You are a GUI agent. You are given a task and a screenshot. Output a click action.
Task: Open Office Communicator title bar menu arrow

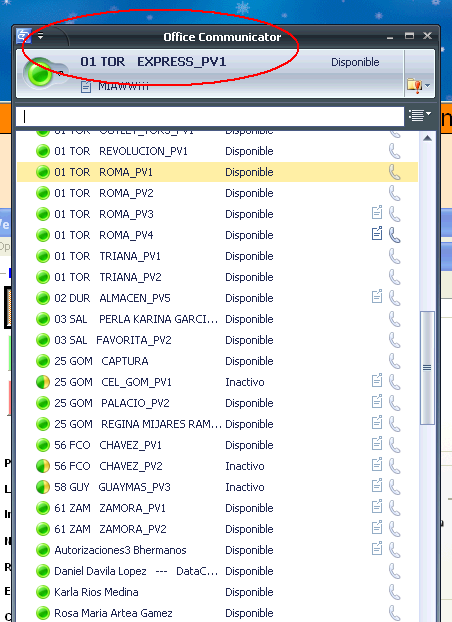click(40, 36)
